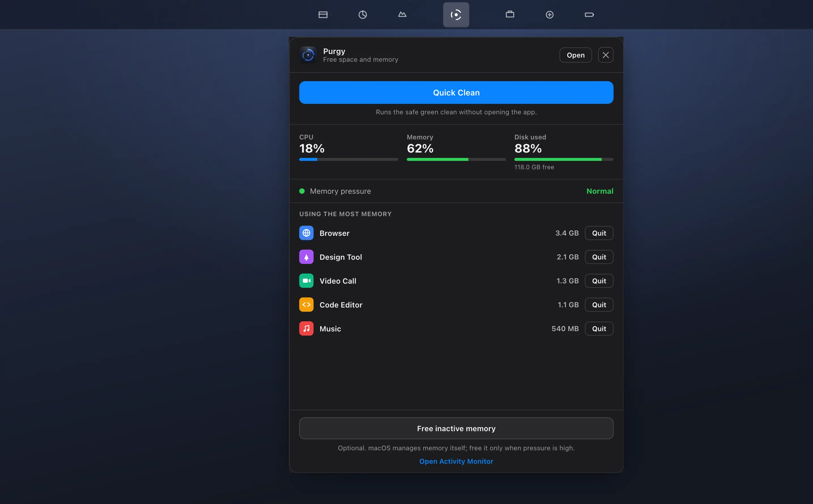813x504 pixels.
Task: Quit the Video Call app
Action: click(x=599, y=281)
